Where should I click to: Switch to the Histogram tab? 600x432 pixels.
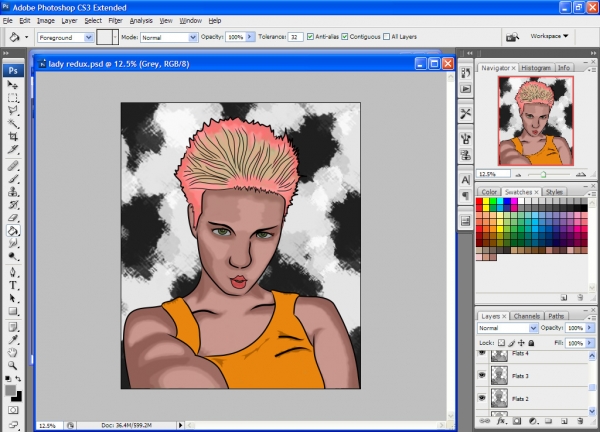[536, 68]
